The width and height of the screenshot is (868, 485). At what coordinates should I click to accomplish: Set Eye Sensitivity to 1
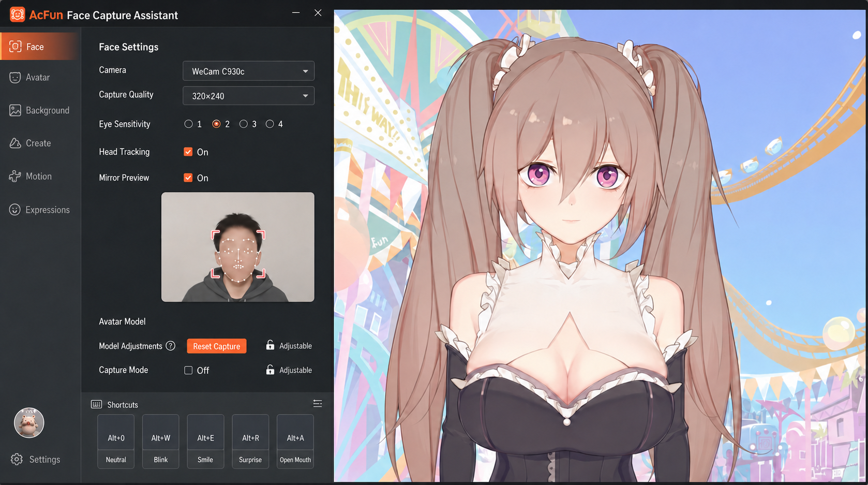[189, 124]
